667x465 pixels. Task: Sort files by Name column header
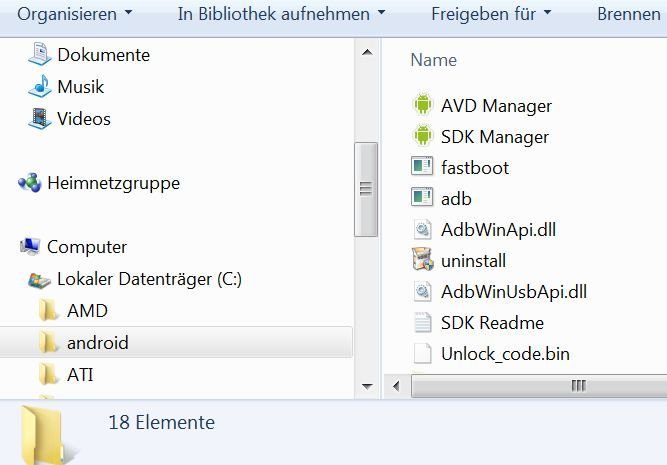433,60
